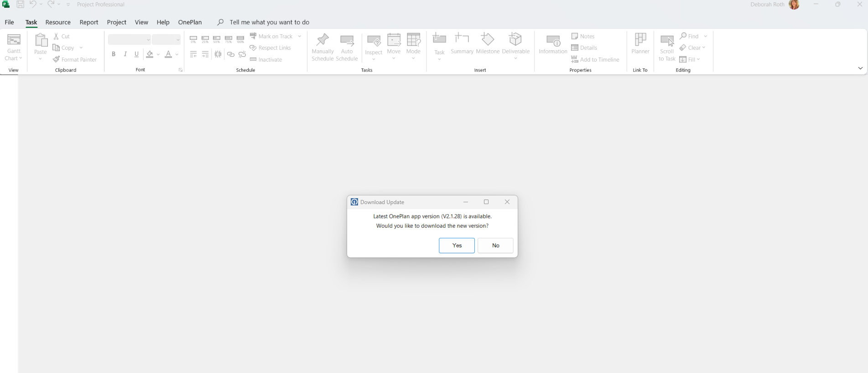
Task: Set task to 50% complete
Action: (x=217, y=40)
